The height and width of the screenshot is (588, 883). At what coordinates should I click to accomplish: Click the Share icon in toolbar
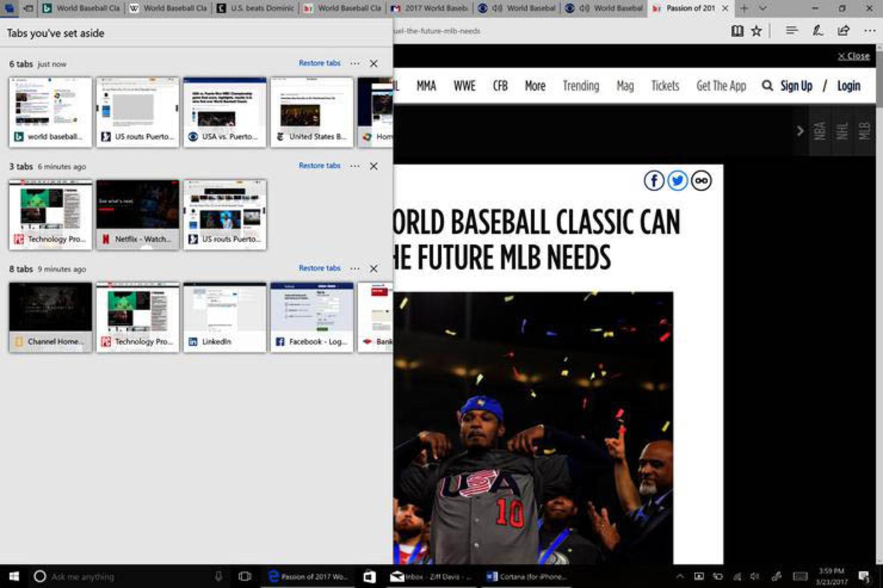click(843, 31)
